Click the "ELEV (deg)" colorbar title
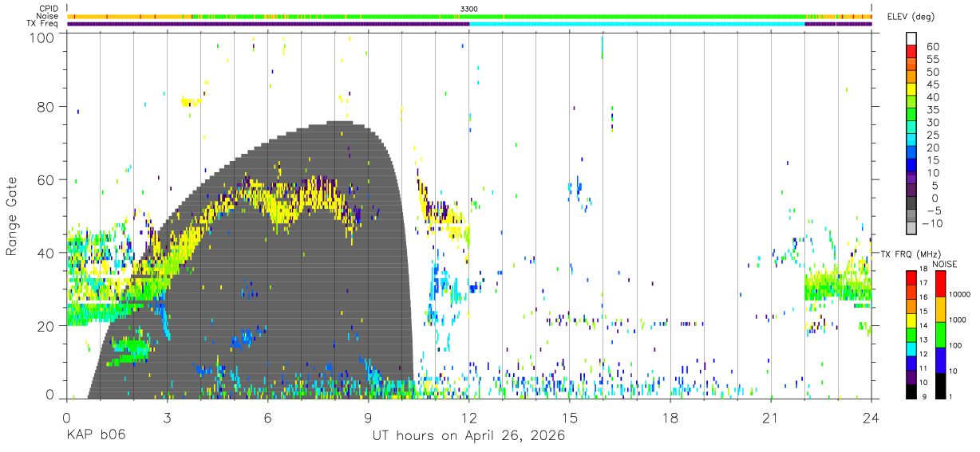This screenshot has width=980, height=452. (x=911, y=17)
